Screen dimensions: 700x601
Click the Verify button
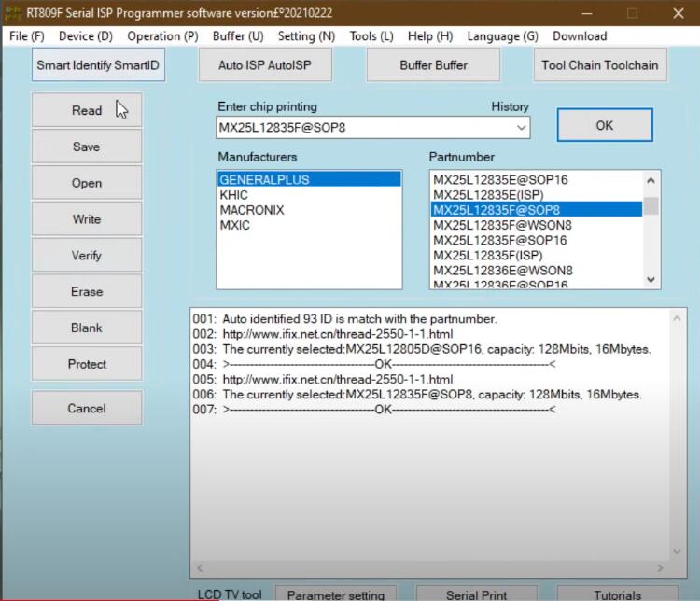[87, 255]
